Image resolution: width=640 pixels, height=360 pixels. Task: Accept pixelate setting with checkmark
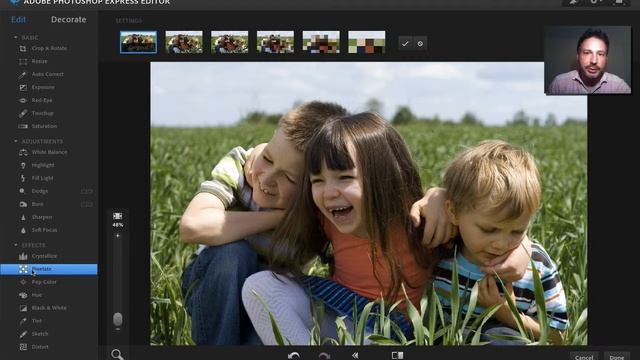[405, 44]
